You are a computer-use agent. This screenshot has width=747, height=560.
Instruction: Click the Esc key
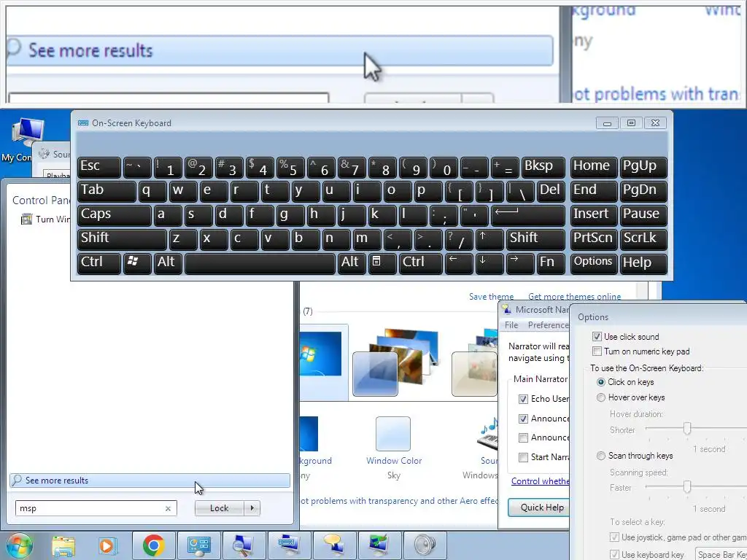pyautogui.click(x=98, y=167)
